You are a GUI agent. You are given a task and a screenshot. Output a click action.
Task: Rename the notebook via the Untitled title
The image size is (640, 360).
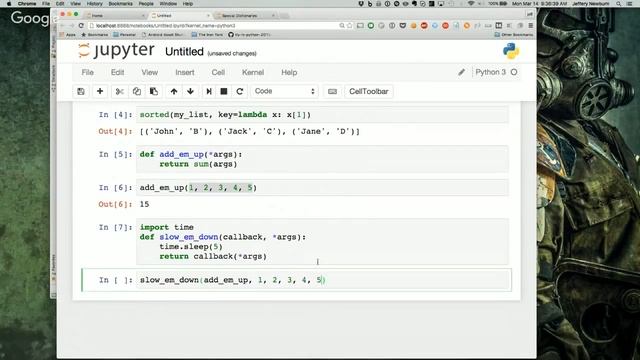184,52
